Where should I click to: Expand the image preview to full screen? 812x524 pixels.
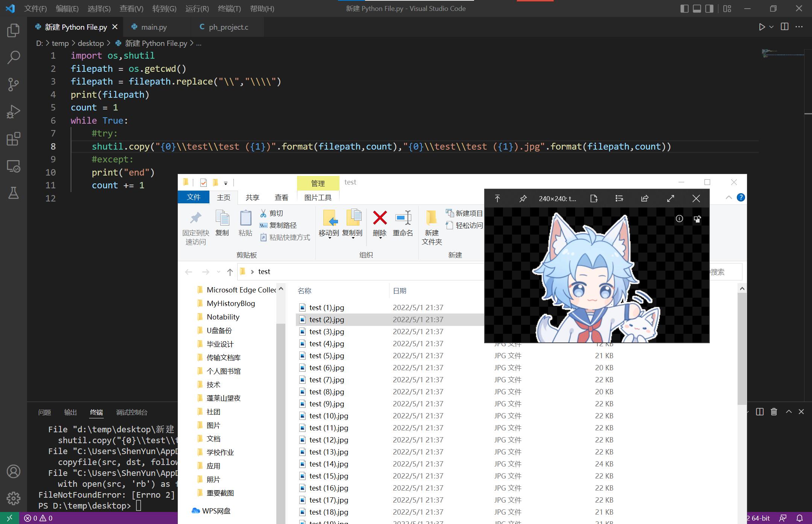[670, 198]
